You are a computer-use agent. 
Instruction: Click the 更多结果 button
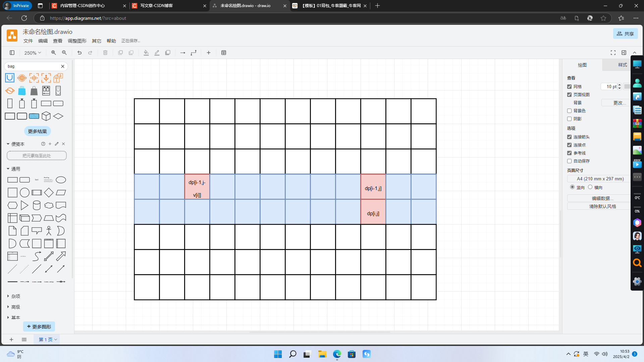point(37,131)
